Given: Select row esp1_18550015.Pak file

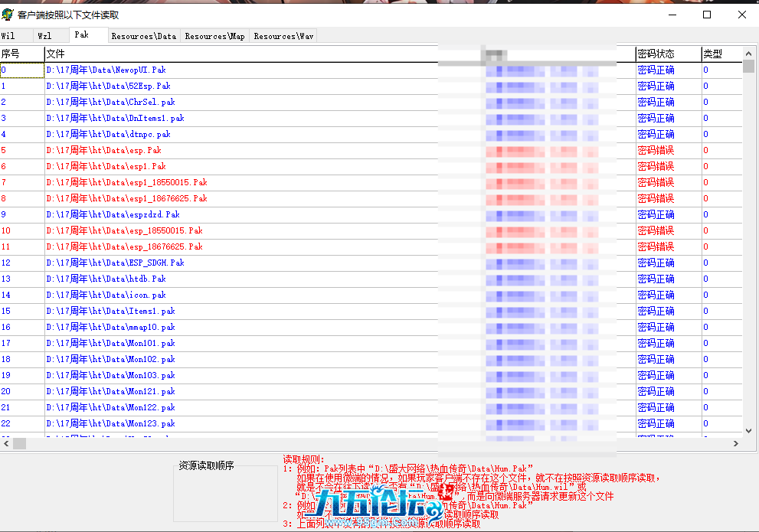Looking at the screenshot, I should tap(371, 182).
